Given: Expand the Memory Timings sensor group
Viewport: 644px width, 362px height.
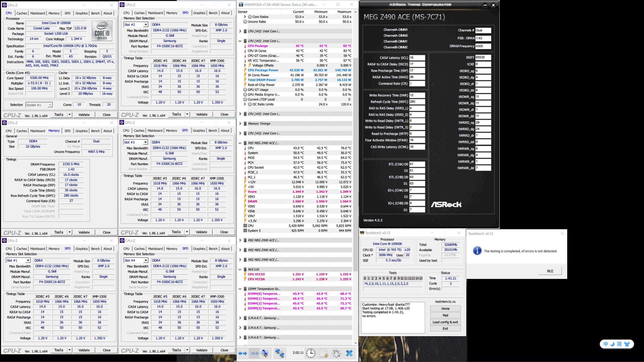Looking at the screenshot, I should click(x=240, y=123).
